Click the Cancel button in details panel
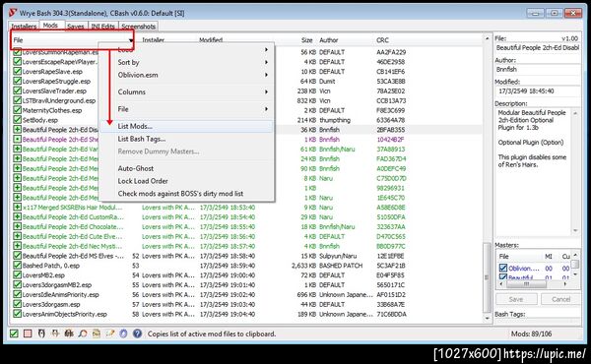The width and height of the screenshot is (591, 364). (560, 299)
